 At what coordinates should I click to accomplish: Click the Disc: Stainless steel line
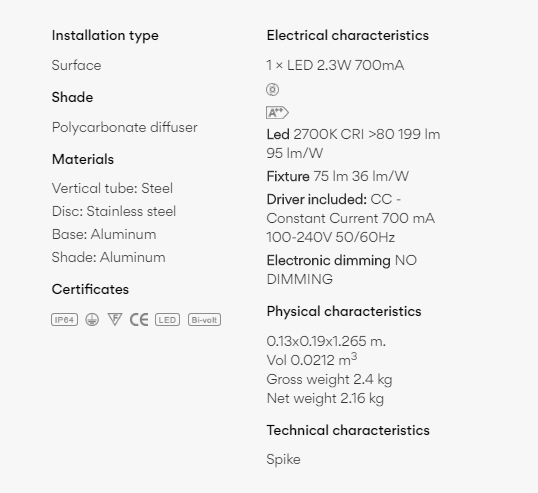(x=114, y=211)
